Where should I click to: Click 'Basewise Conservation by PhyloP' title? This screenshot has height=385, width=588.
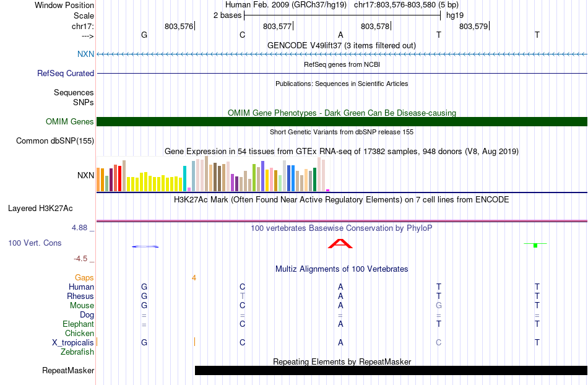pyautogui.click(x=342, y=228)
